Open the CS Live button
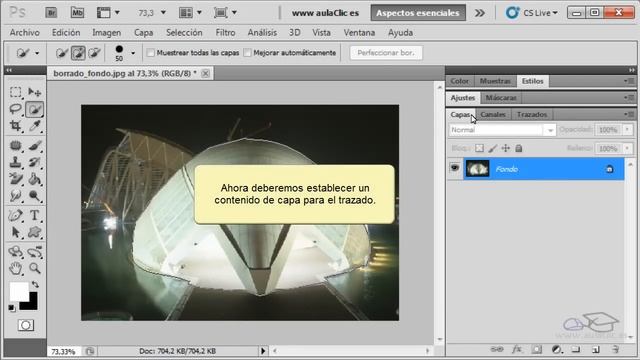Screen dimensions: 640x360 click(531, 13)
